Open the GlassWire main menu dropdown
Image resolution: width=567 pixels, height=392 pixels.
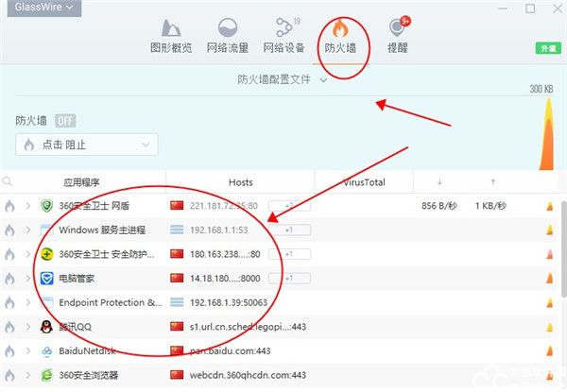tap(44, 8)
